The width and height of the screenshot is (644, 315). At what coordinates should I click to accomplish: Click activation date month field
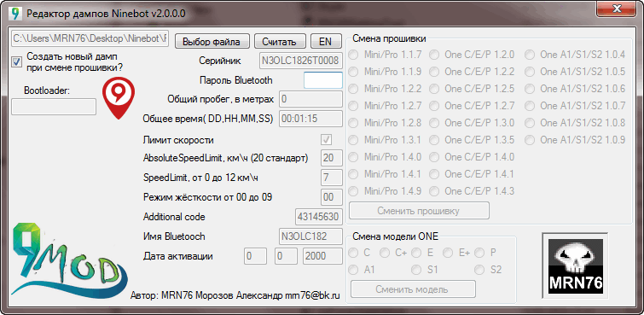(x=286, y=256)
